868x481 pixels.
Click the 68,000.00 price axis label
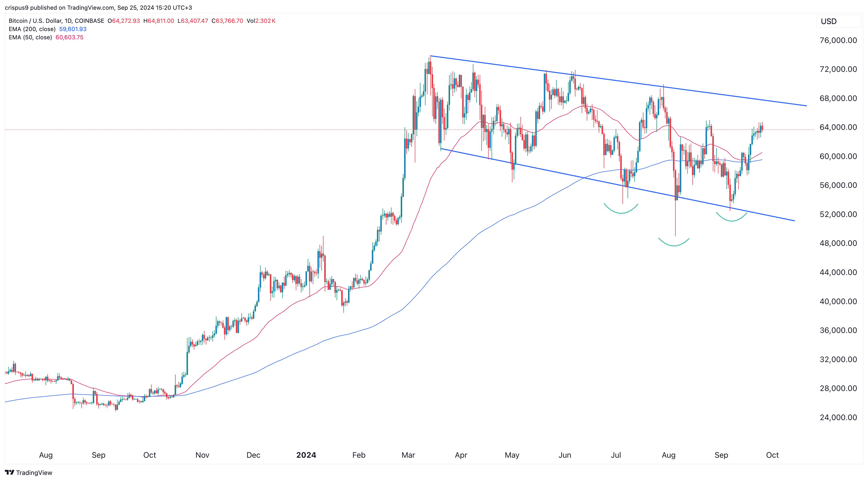pos(838,98)
